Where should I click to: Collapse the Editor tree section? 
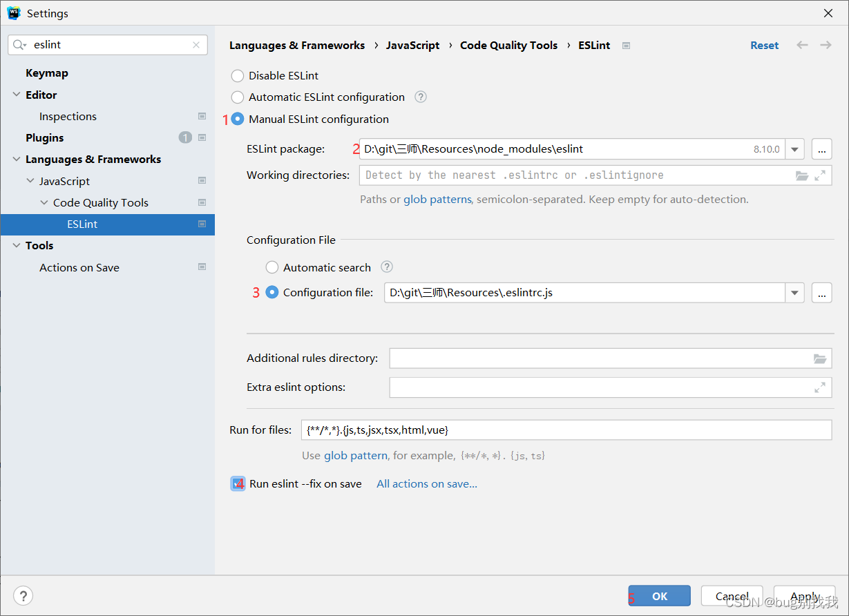pos(17,95)
